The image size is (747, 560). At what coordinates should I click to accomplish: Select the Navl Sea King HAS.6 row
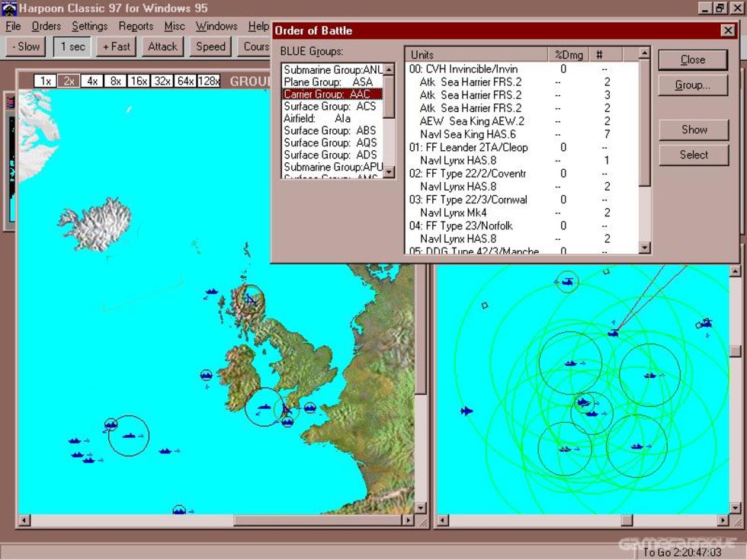[x=521, y=134]
